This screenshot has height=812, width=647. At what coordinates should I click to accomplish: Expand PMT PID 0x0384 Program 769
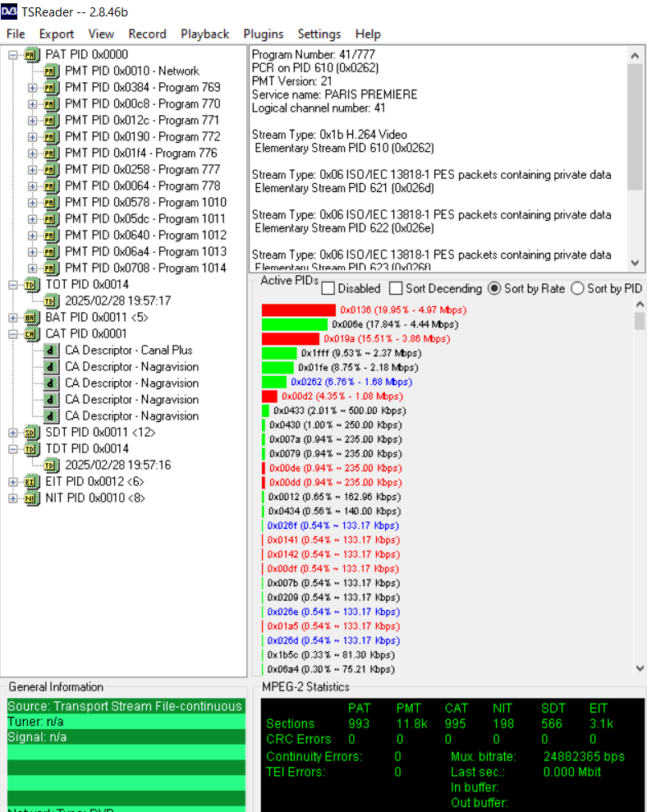(x=32, y=88)
